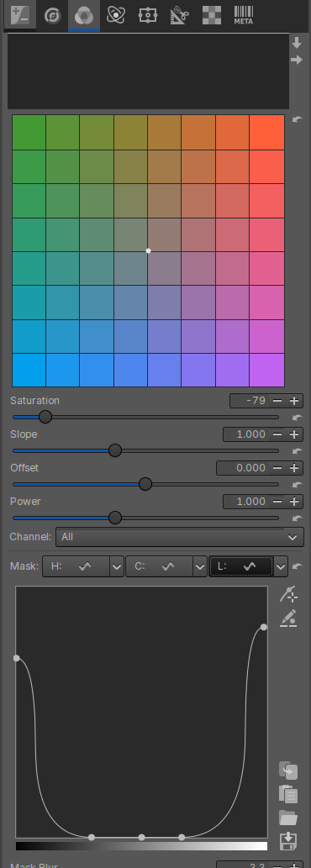
Task: Click the Saturation slider handle
Action: click(45, 417)
